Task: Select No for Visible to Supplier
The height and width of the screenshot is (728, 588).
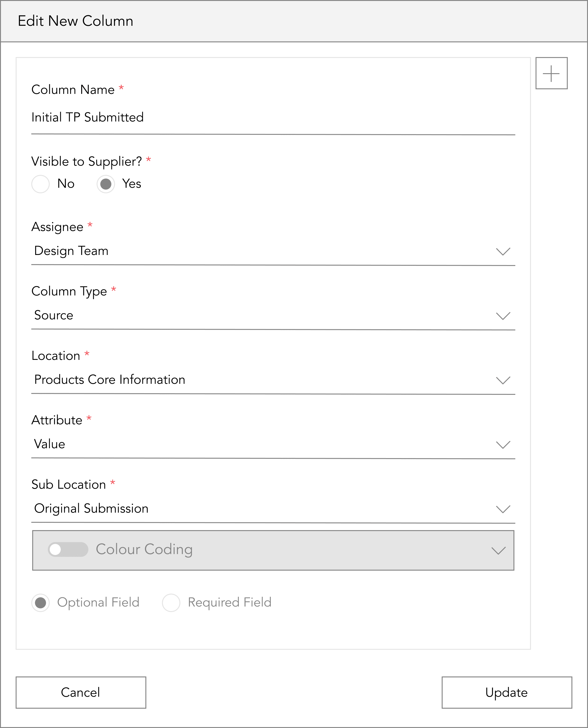Action: (40, 184)
